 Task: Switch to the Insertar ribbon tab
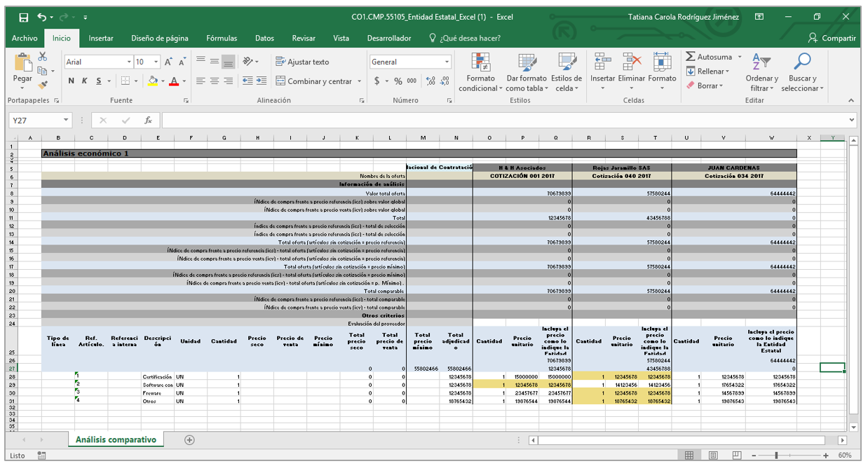click(101, 38)
